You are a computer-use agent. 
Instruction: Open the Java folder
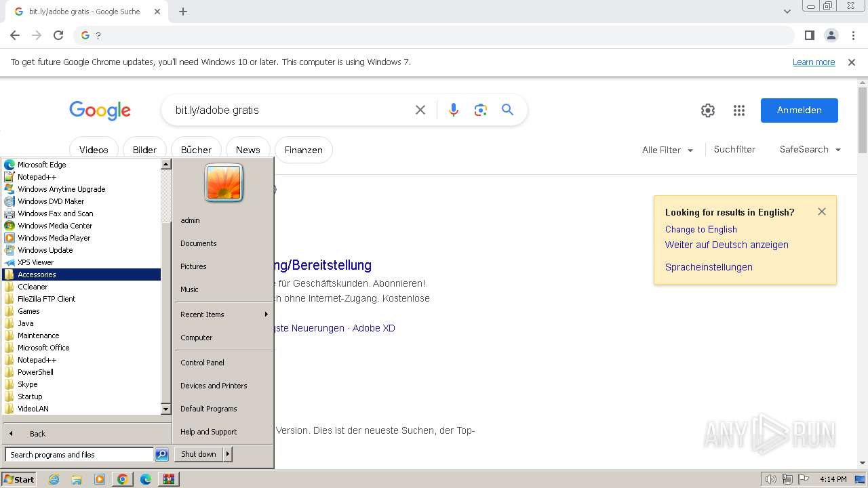[81, 323]
